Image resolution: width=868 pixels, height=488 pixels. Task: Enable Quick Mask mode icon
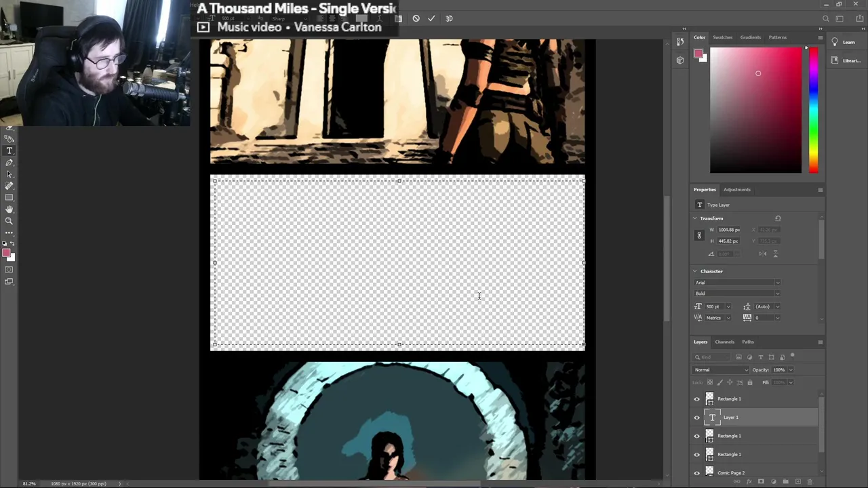[x=9, y=270]
